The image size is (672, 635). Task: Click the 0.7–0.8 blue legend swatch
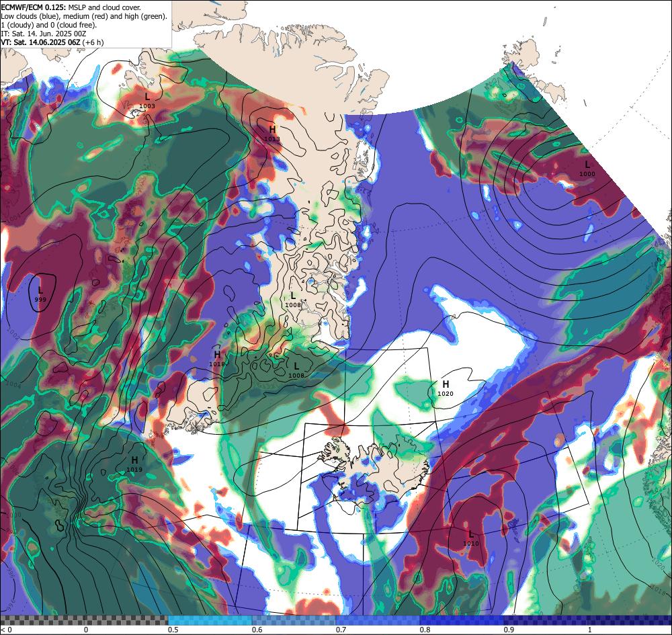point(378,620)
